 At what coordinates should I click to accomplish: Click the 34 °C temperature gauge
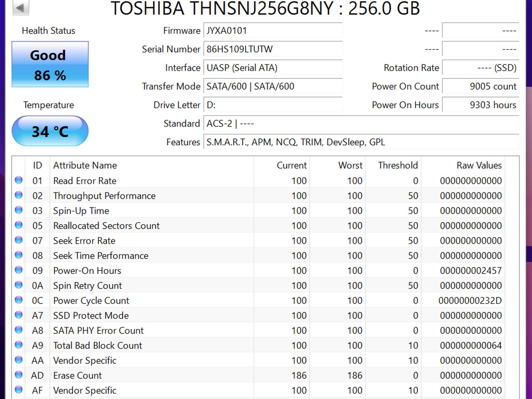50,131
